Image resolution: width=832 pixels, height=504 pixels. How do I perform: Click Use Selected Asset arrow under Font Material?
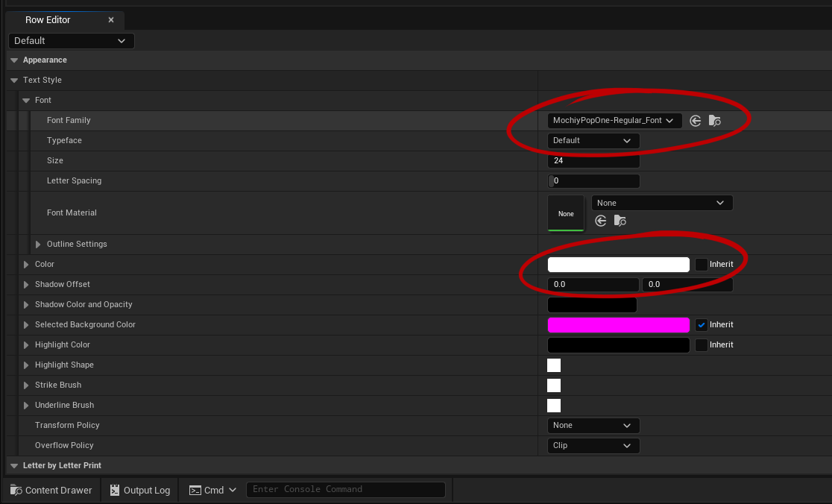[x=601, y=221]
